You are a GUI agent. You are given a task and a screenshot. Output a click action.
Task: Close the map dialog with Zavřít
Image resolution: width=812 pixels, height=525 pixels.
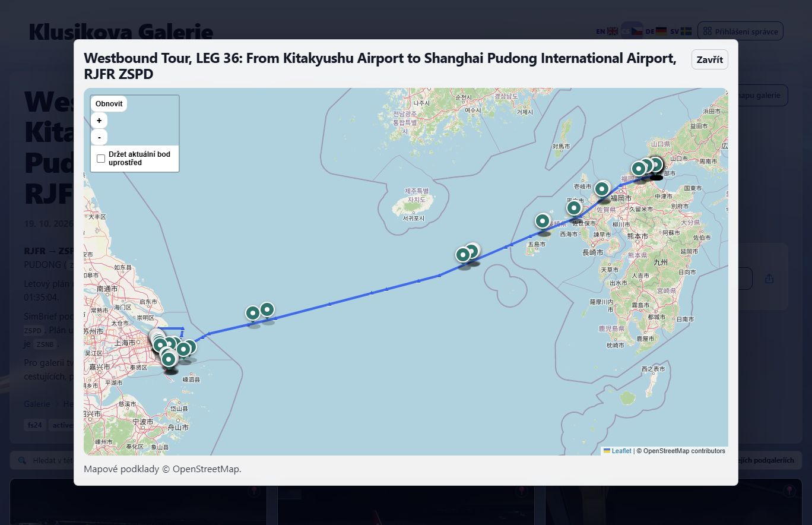709,59
